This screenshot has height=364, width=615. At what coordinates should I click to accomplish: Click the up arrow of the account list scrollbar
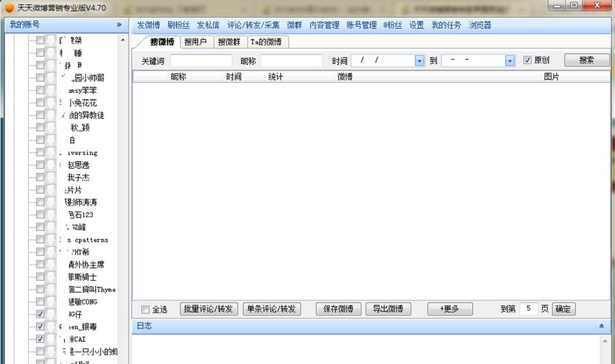[123, 40]
